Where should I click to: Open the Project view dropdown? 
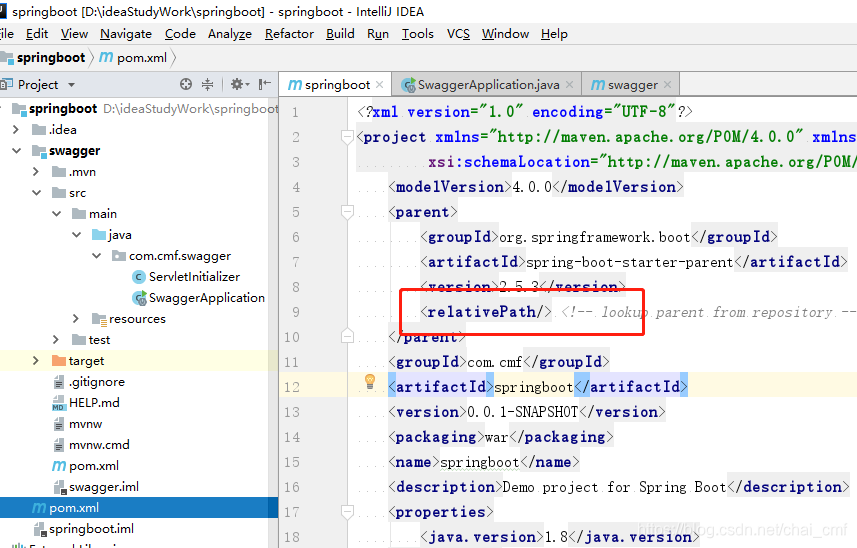71,85
